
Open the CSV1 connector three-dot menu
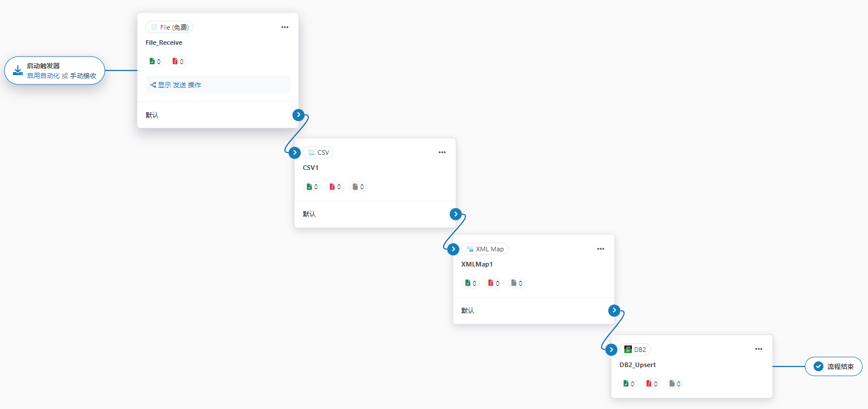click(442, 152)
